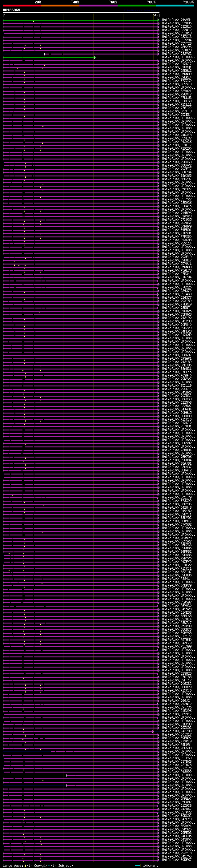Click the short green alignment arrowhead mid-row

coord(95,57)
